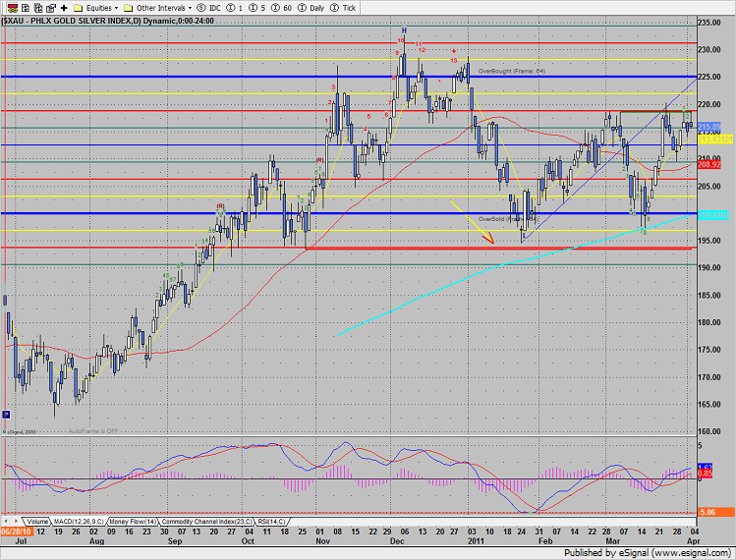Click the blue H marker at December high
The width and height of the screenshot is (736, 560).
tap(404, 30)
